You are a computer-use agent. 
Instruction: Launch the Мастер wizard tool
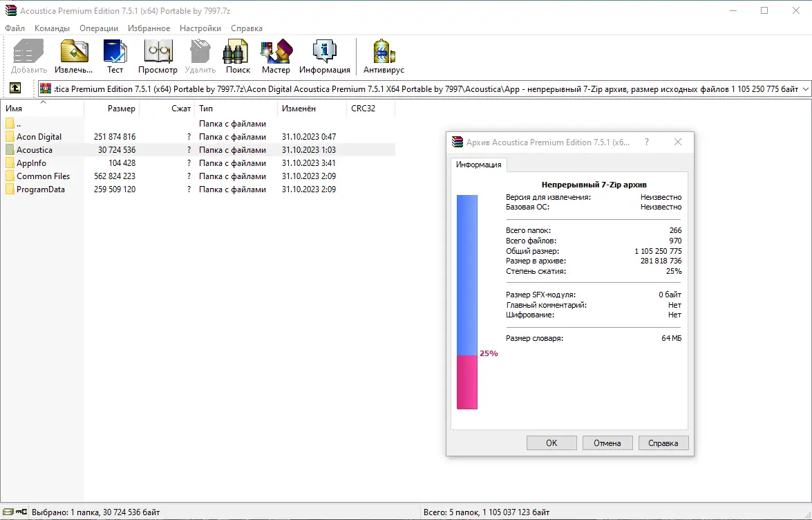(x=276, y=52)
